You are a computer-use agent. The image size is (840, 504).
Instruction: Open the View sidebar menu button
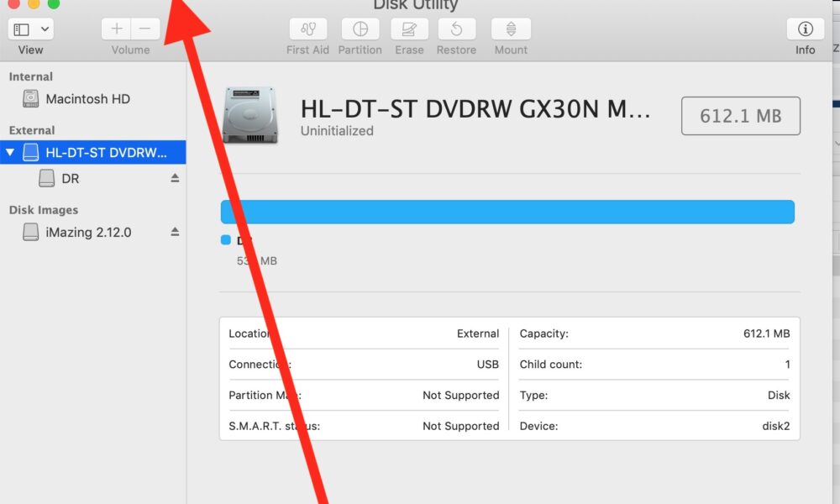[x=30, y=29]
